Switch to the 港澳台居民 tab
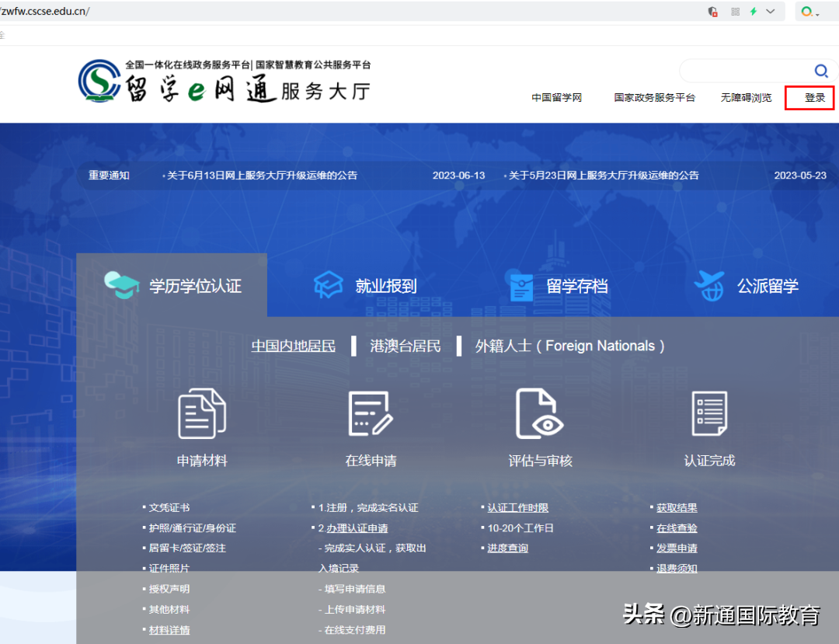839x644 pixels. tap(406, 346)
